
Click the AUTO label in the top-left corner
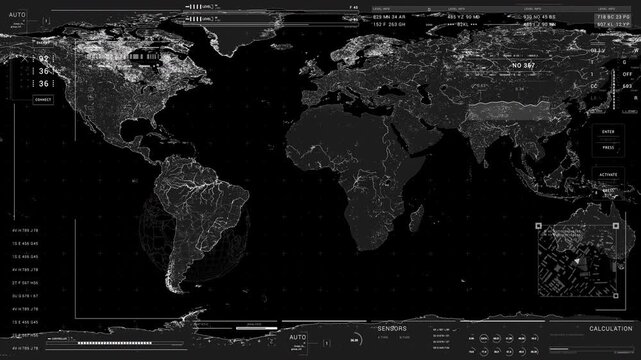tap(17, 15)
